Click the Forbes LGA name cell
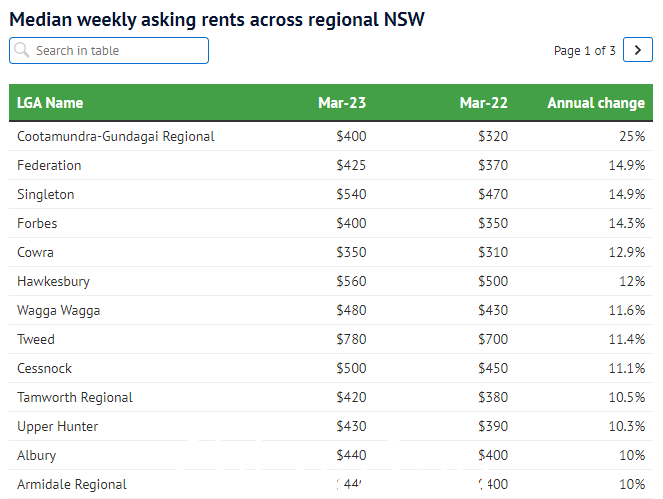Viewport: 663px width, 499px height. 37,223
